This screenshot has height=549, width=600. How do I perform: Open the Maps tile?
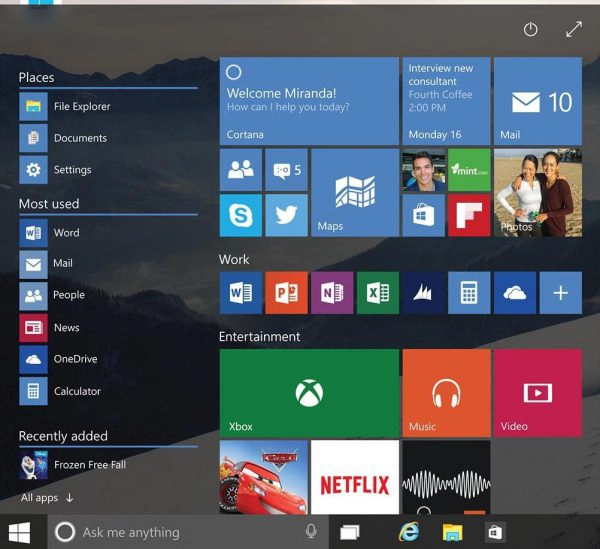(x=354, y=193)
